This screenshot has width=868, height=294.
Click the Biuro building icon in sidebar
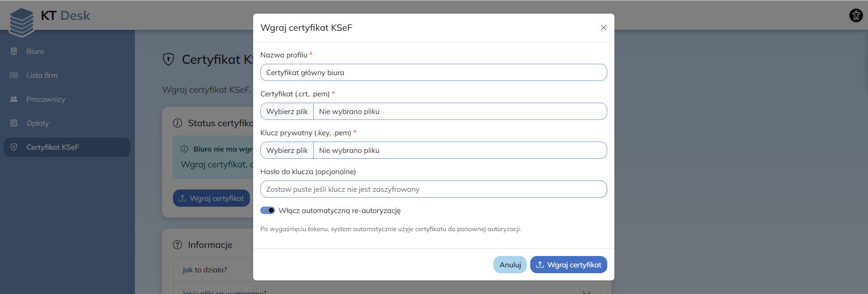click(14, 52)
